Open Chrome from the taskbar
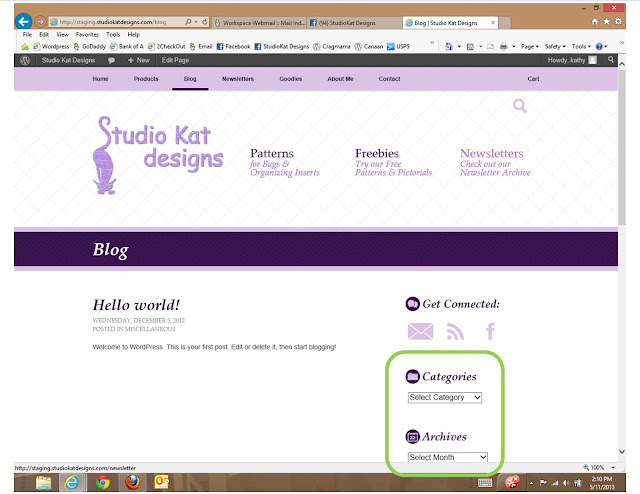The height and width of the screenshot is (494, 640). 103,483
